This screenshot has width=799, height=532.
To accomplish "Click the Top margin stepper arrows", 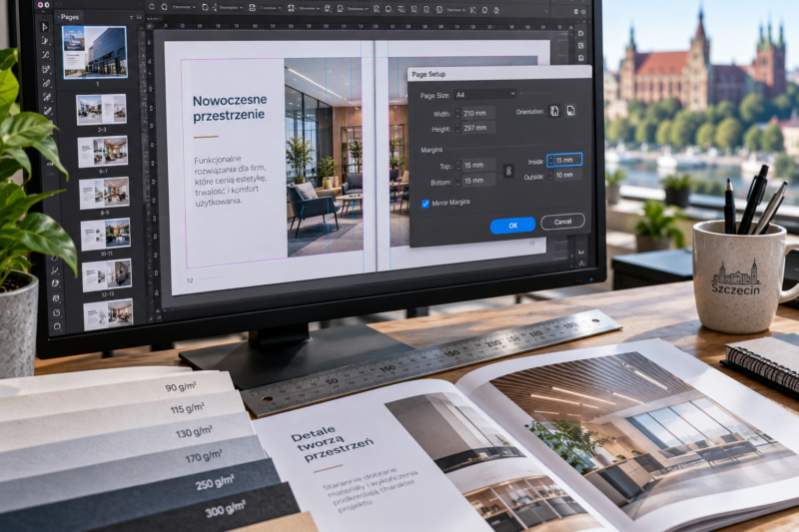I will coord(458,166).
